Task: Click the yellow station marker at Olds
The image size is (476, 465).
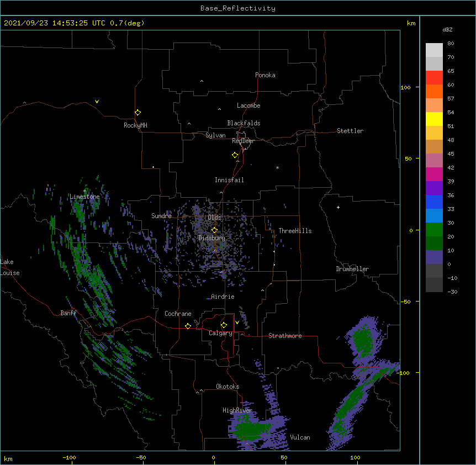Action: pyautogui.click(x=214, y=230)
